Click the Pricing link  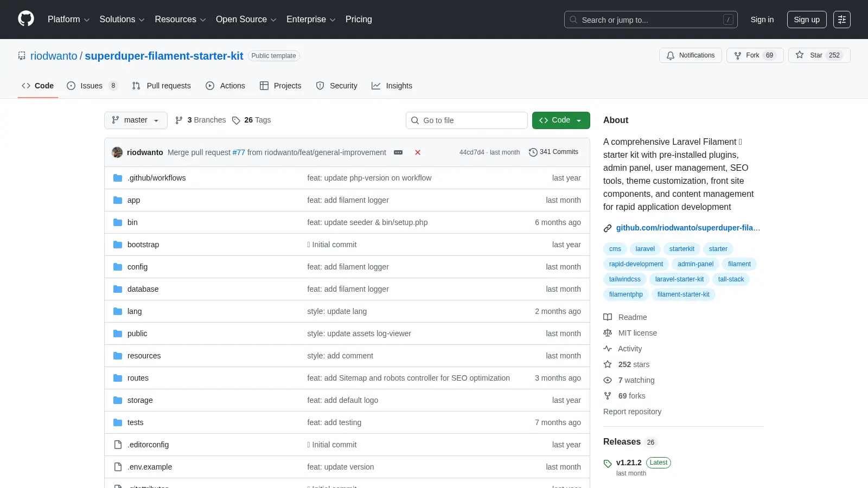coord(359,20)
